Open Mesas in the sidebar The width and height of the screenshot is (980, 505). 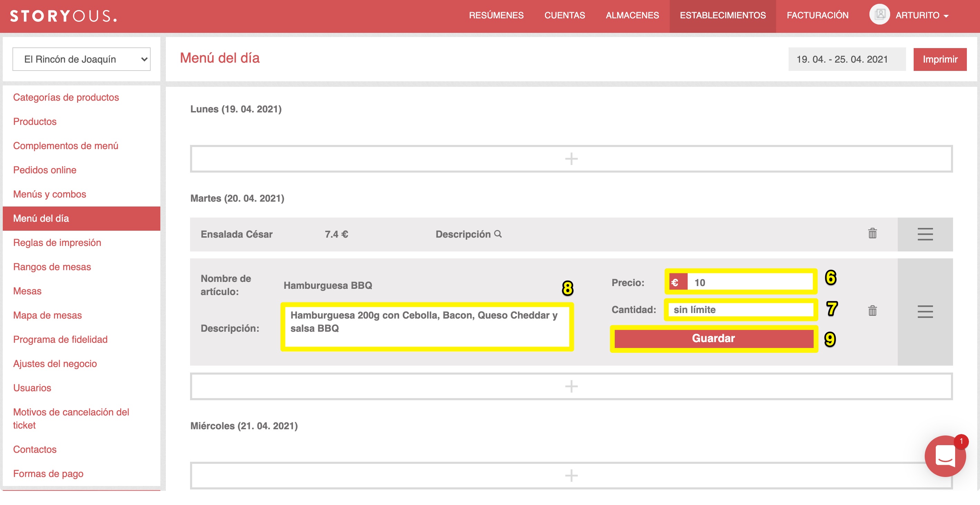click(27, 291)
